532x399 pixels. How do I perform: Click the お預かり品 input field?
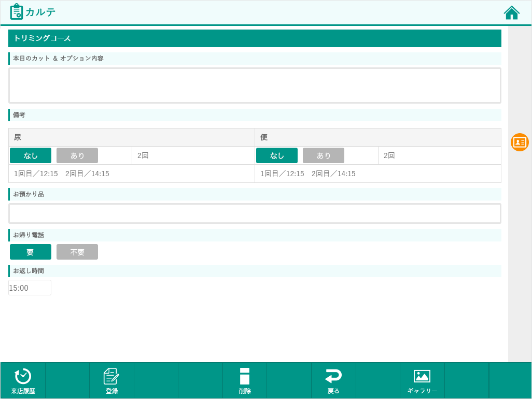tap(255, 213)
